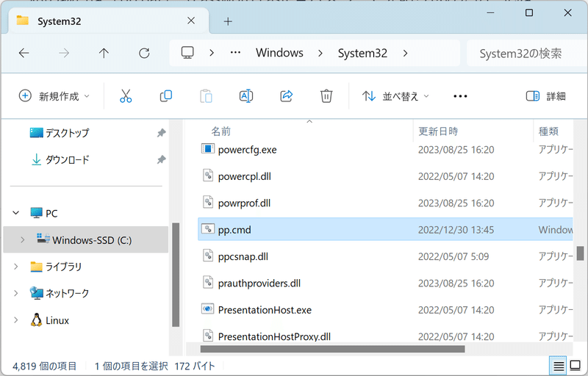The height and width of the screenshot is (376, 588).
Task: Click the Copy icon in toolbar
Action: click(x=166, y=96)
